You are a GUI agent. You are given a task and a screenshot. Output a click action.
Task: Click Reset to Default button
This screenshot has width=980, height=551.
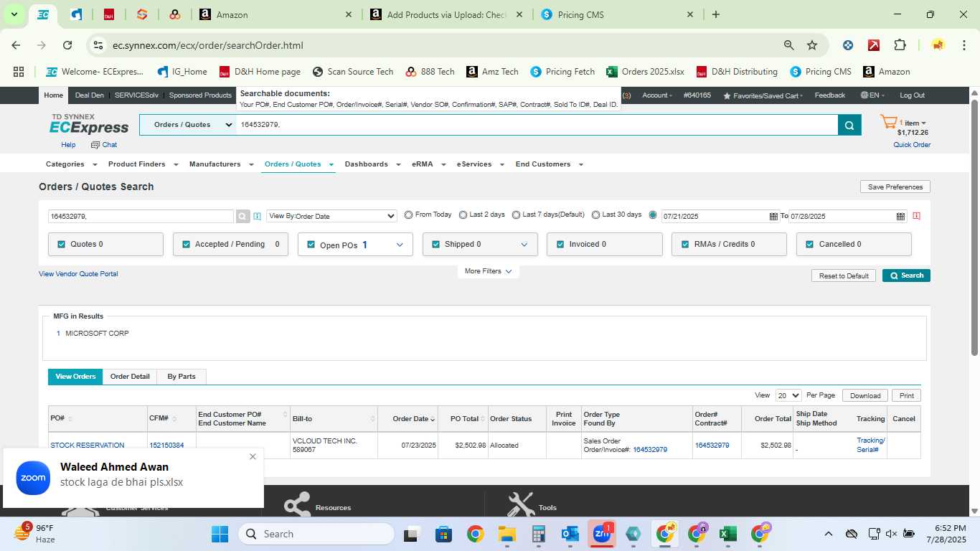[x=844, y=275]
